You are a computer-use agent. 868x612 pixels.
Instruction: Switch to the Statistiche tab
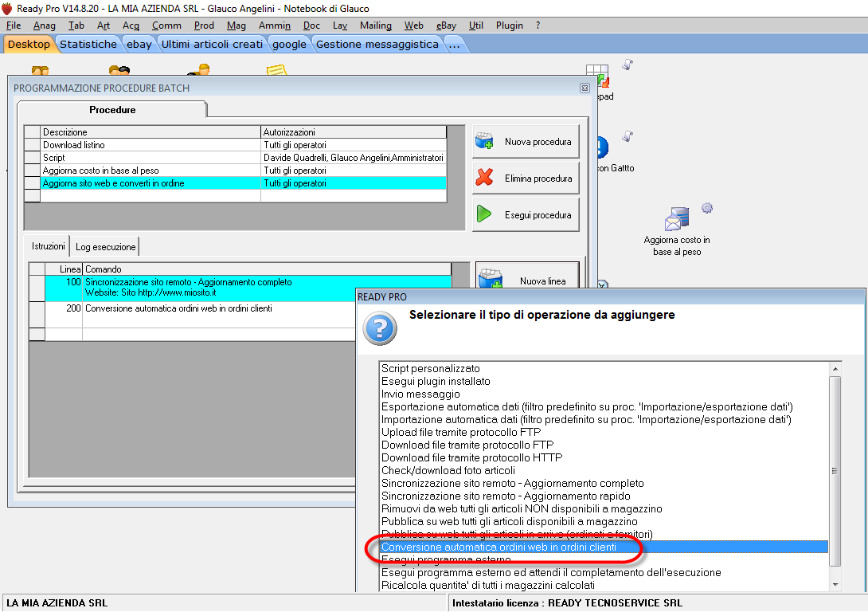pos(88,45)
